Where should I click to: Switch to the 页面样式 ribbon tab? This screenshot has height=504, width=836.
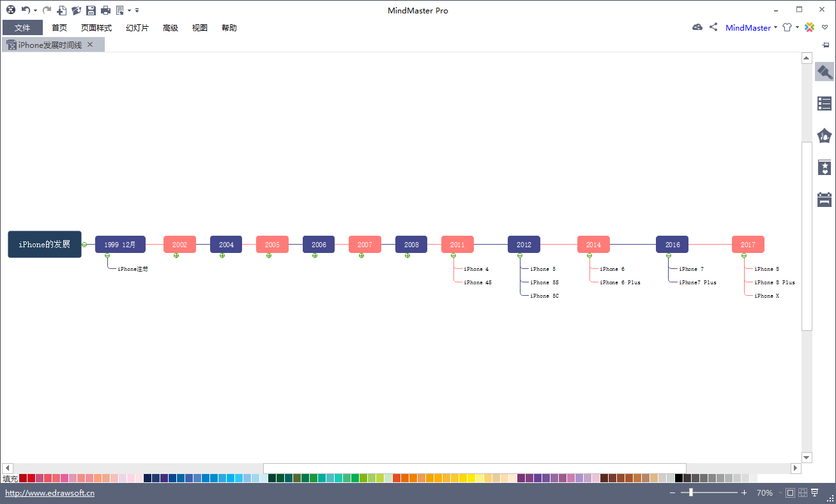(96, 27)
